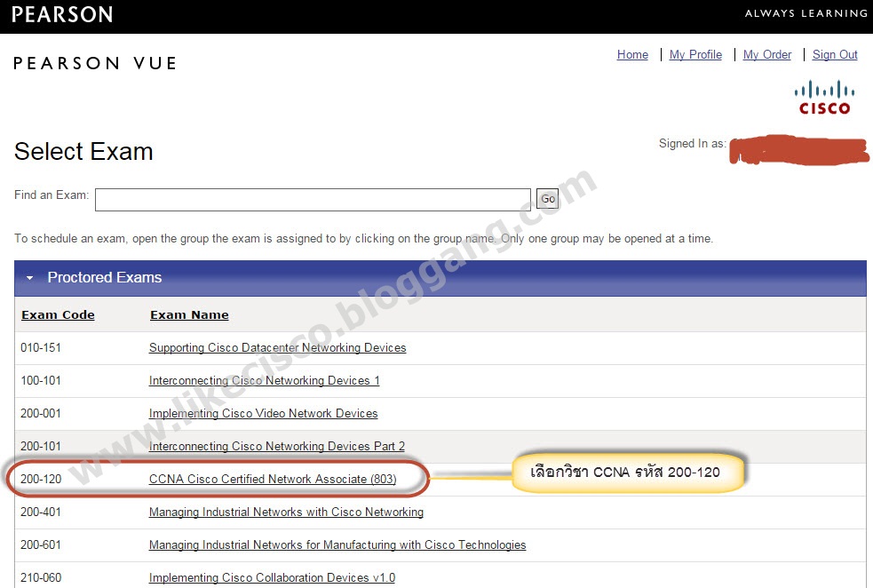Click exam code 200-601
The width and height of the screenshot is (873, 588).
(x=41, y=544)
